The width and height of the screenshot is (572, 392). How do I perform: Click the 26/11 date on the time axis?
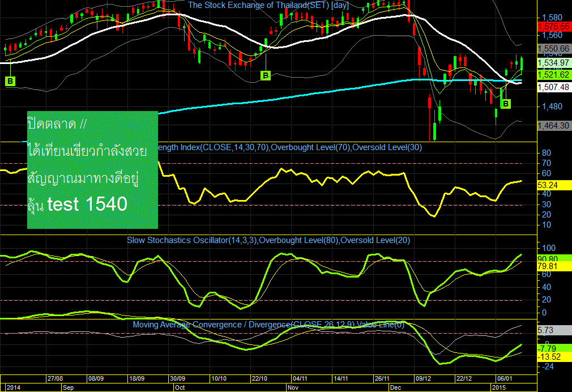[382, 378]
